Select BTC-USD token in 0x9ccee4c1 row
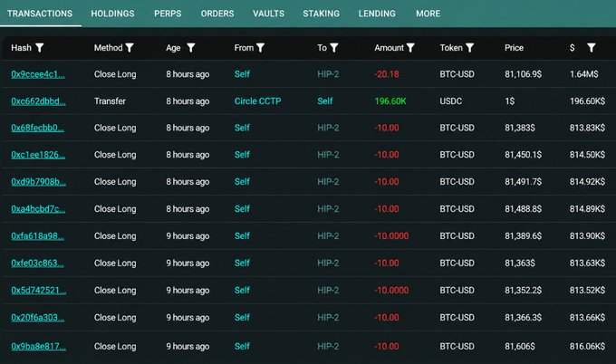616x364 pixels. (457, 74)
